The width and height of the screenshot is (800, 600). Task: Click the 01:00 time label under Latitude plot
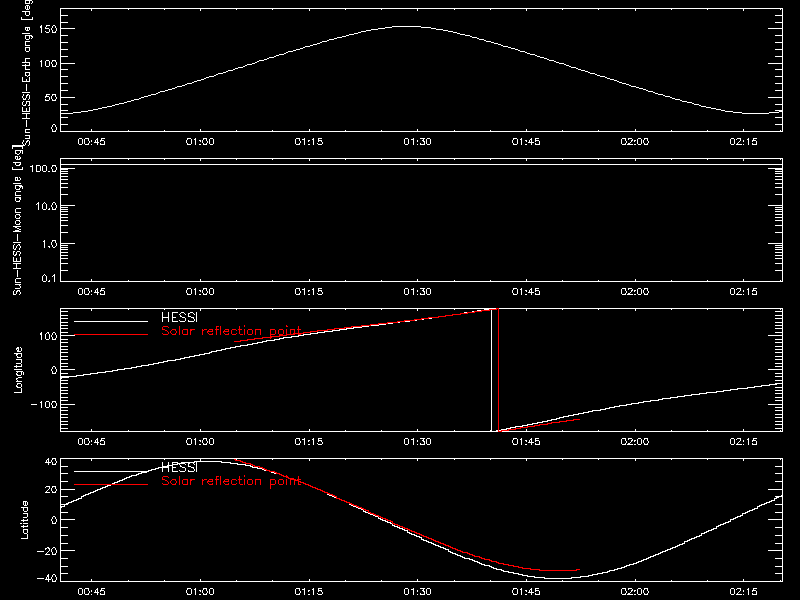[200, 592]
